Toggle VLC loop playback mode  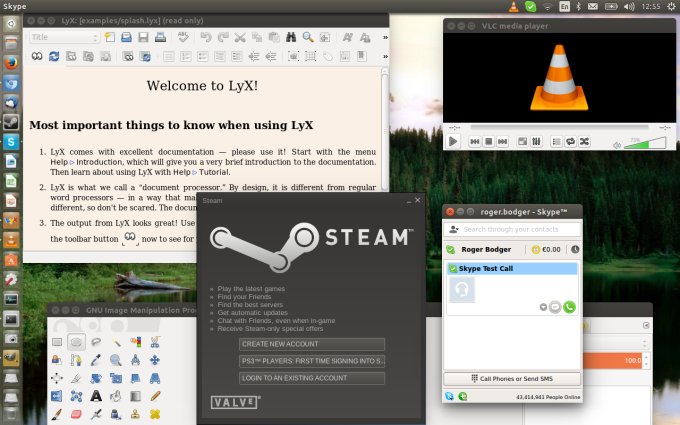569,142
